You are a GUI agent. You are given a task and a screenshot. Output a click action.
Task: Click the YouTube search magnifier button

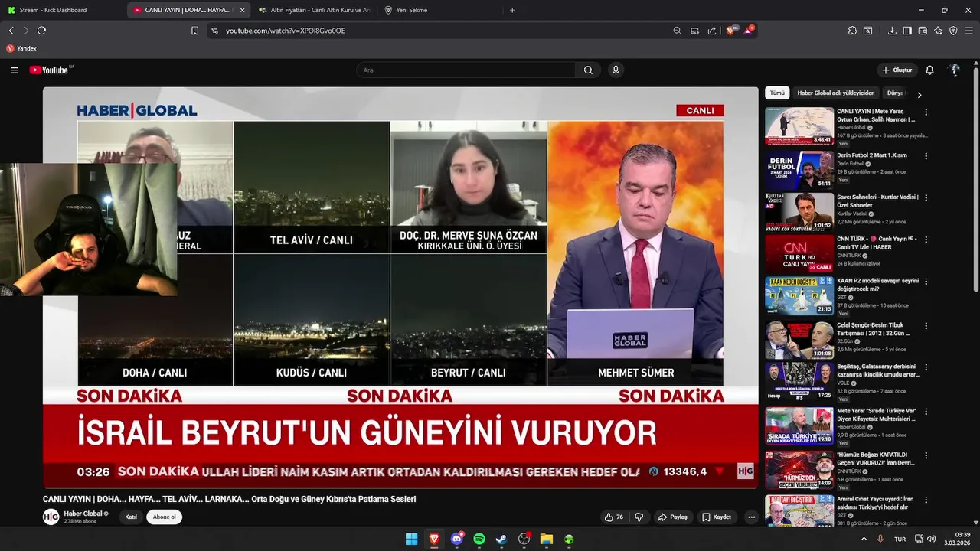(x=588, y=70)
